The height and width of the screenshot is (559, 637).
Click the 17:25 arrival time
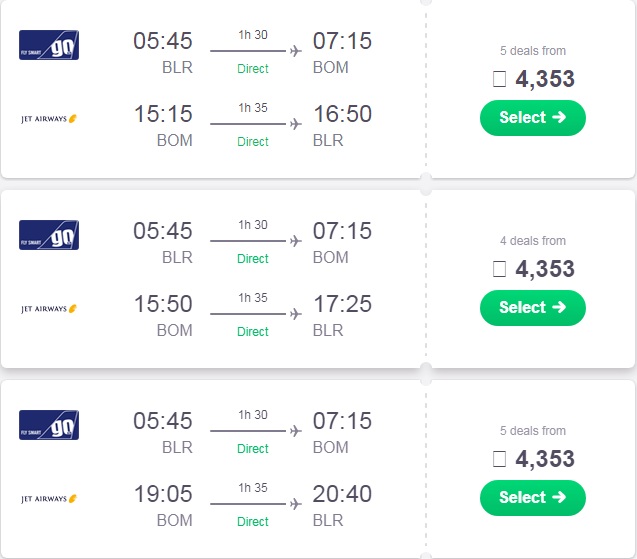tap(342, 304)
